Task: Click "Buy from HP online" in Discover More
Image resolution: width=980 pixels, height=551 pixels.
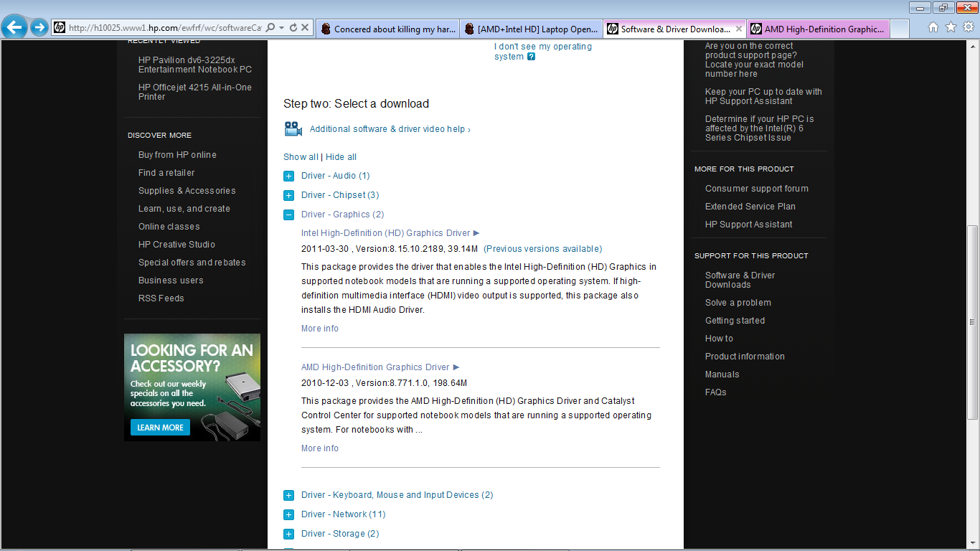Action: coord(177,155)
